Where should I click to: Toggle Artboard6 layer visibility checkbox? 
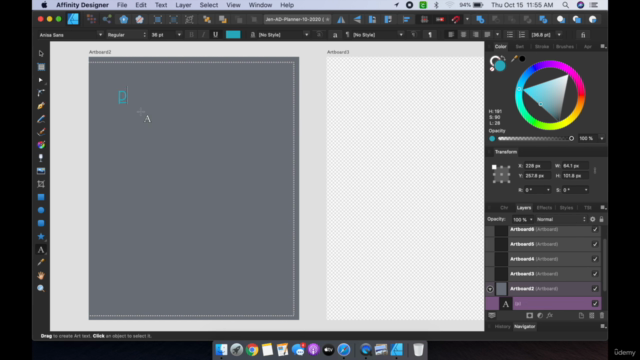(x=595, y=229)
